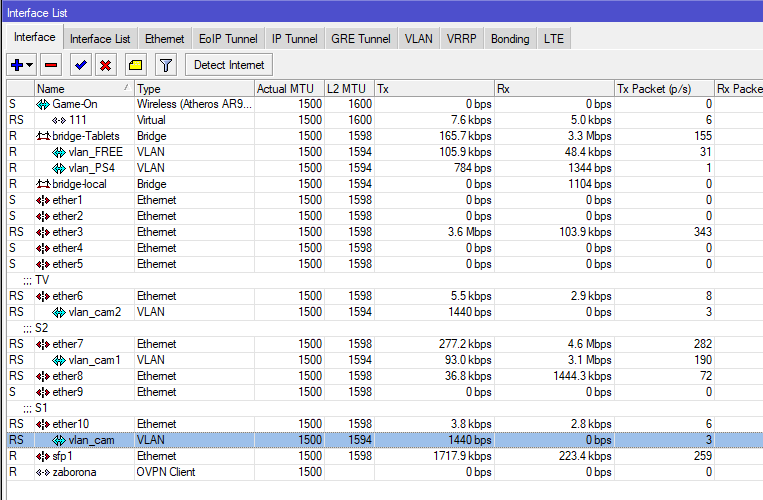Click the sfp1 ethernet interface icon
Viewport: 763px width, 500px height.
coord(43,456)
